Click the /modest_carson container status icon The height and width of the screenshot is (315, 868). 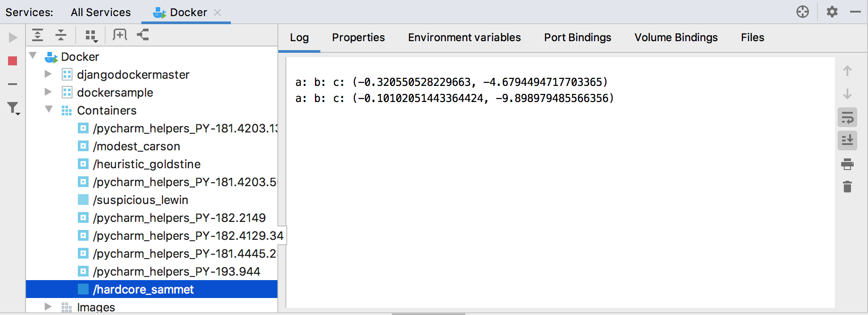pyautogui.click(x=83, y=146)
